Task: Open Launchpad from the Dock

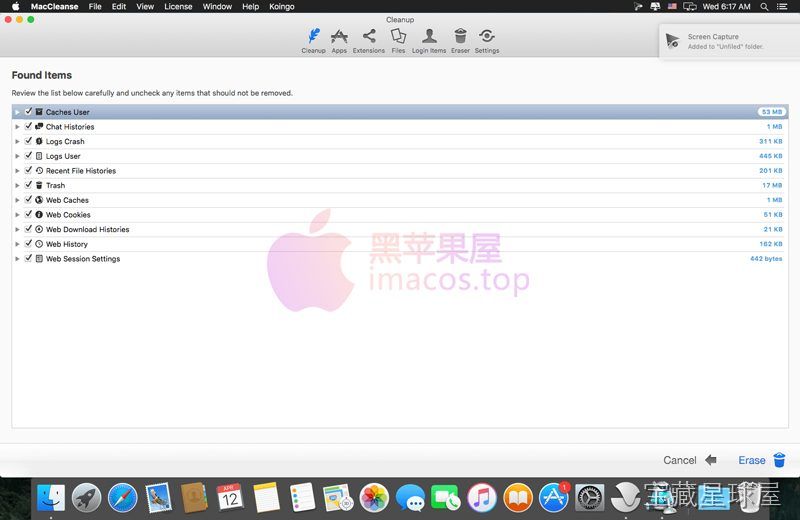Action: click(86, 498)
